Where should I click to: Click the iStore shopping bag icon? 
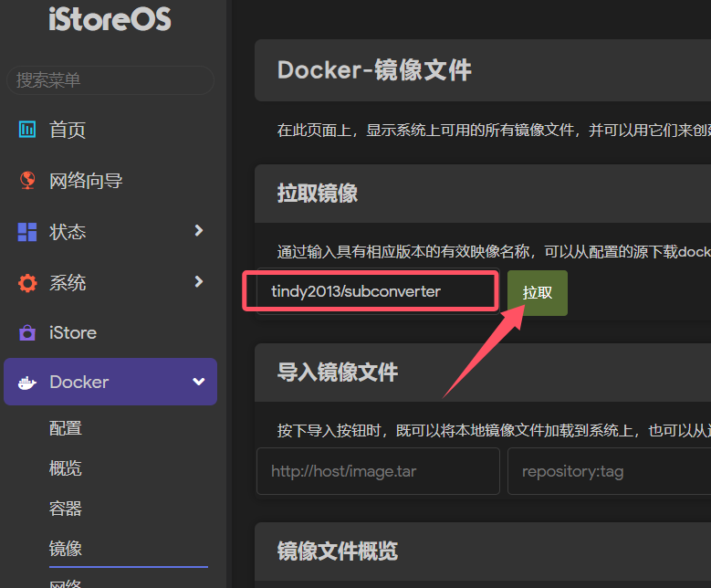point(27,333)
